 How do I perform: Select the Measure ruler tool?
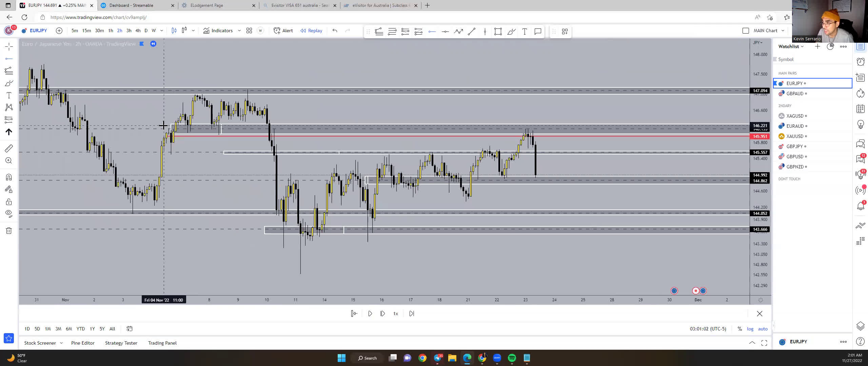click(9, 148)
